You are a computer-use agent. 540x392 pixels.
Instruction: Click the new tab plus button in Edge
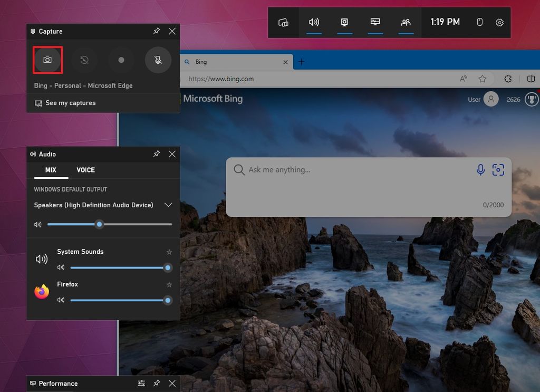coord(301,62)
